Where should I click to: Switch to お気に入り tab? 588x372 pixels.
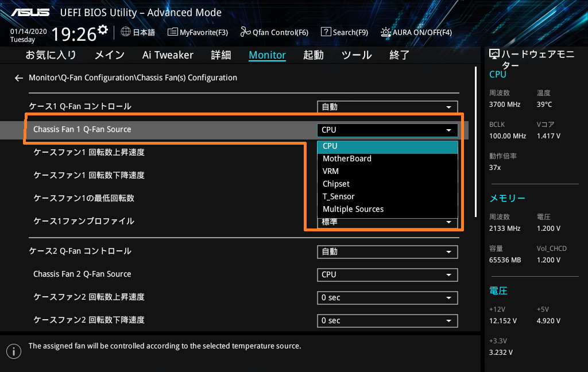[51, 55]
